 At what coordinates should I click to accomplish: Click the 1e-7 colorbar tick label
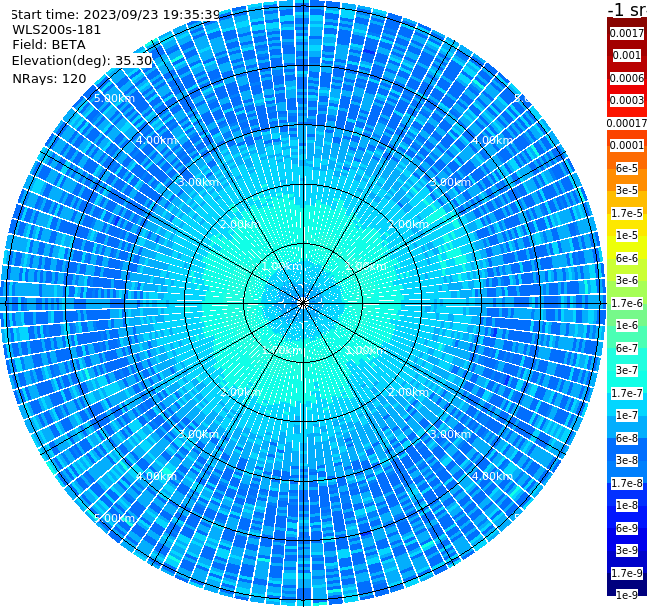click(627, 415)
